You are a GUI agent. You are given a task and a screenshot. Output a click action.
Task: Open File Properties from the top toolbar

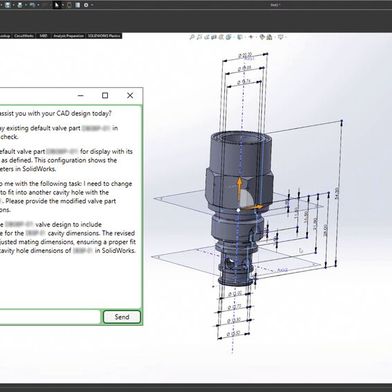coord(77,5)
